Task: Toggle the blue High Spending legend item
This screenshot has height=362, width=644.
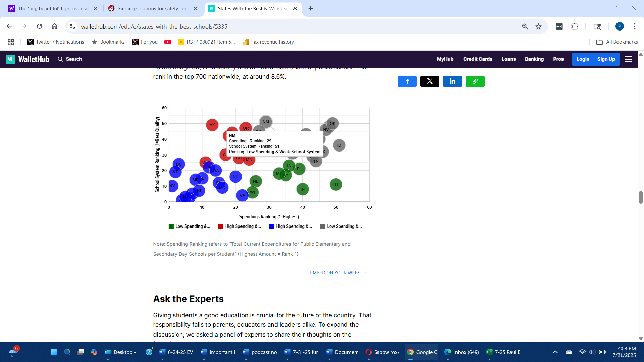Action: coord(290,226)
